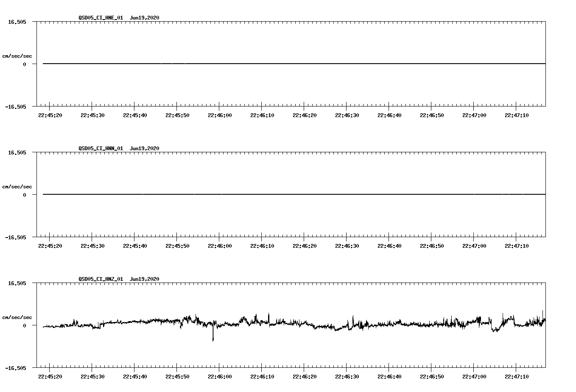Select 22:46:30 tick label under HNN chart
This screenshot has height=392, width=576.
347,246
